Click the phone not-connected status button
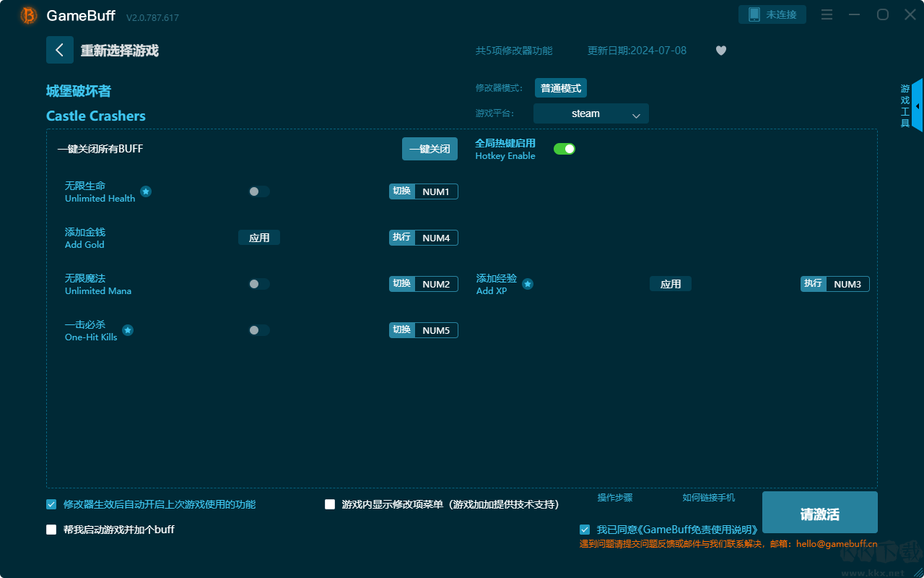This screenshot has height=578, width=924. coord(772,14)
